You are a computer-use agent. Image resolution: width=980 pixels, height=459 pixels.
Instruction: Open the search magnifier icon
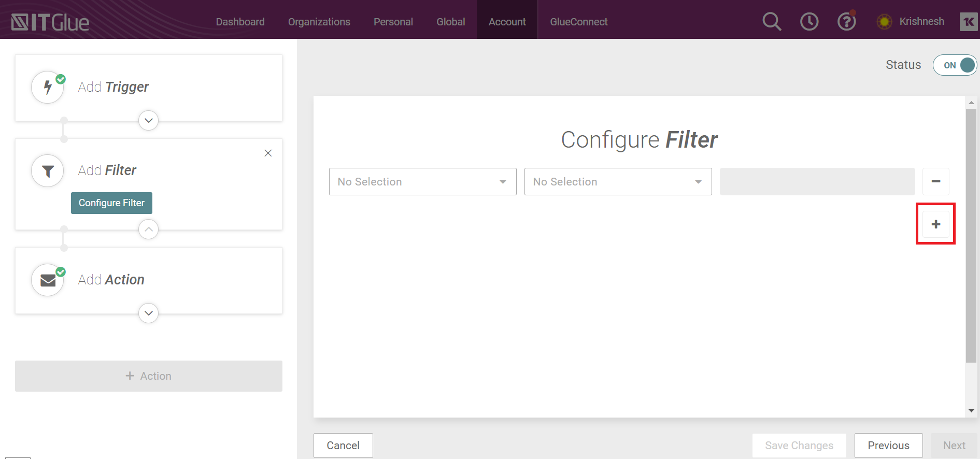pyautogui.click(x=772, y=22)
